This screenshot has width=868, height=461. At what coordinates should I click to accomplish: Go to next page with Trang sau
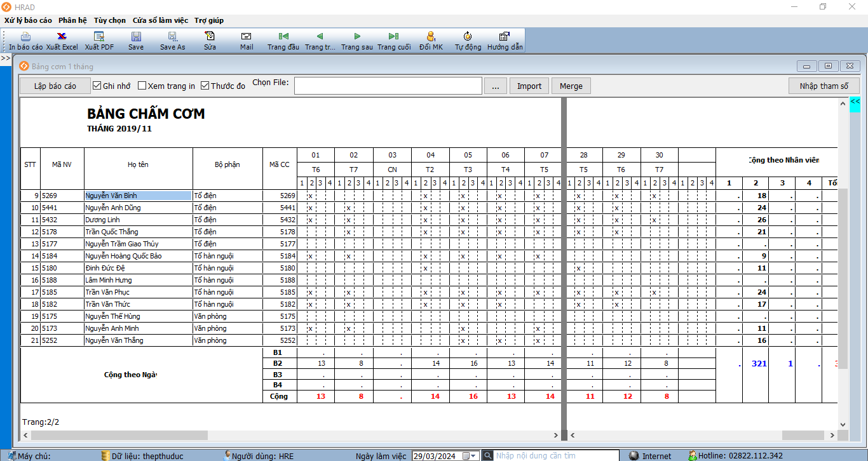tap(357, 37)
